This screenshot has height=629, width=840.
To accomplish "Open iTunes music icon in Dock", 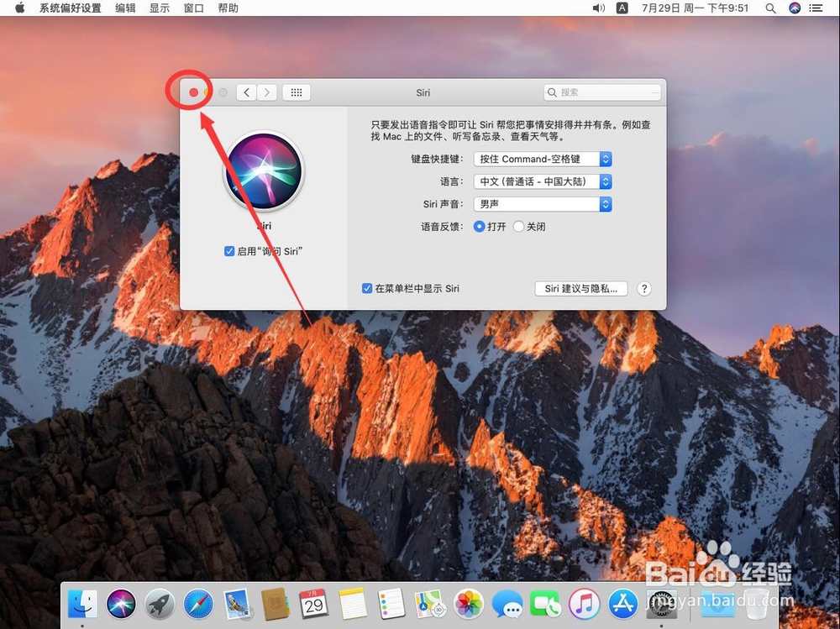I will [x=584, y=604].
